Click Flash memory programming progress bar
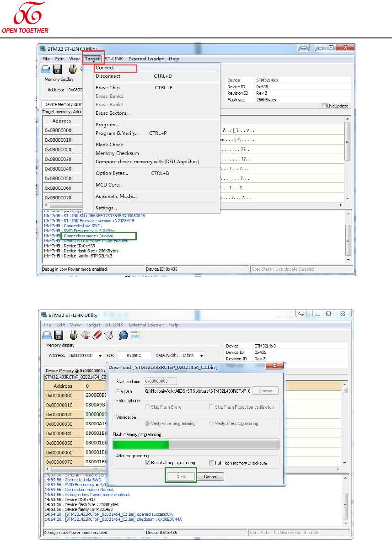The image size is (392, 540). (196, 444)
